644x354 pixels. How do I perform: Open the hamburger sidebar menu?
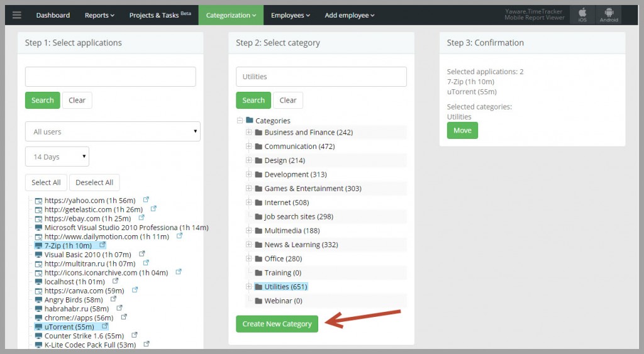[x=17, y=15]
